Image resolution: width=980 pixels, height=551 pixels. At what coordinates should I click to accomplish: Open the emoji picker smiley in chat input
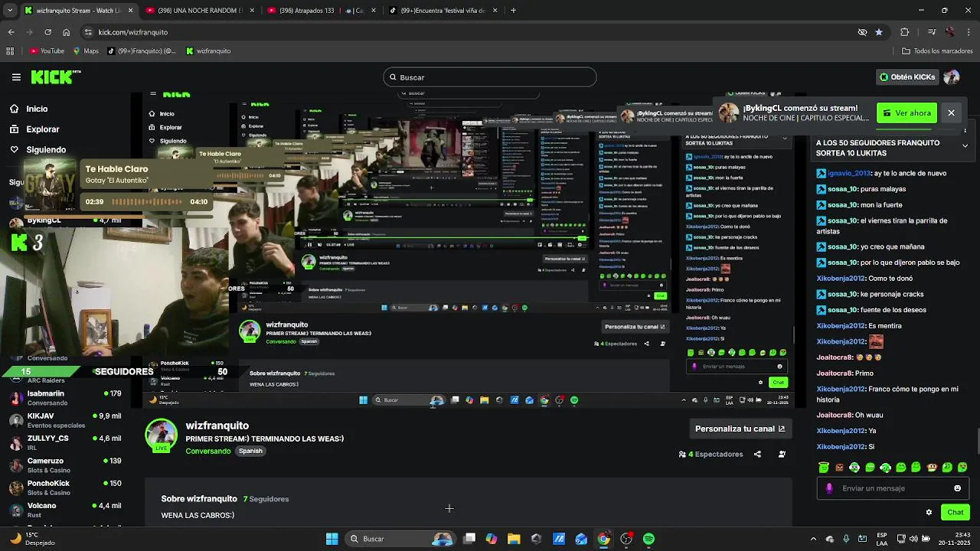click(957, 488)
